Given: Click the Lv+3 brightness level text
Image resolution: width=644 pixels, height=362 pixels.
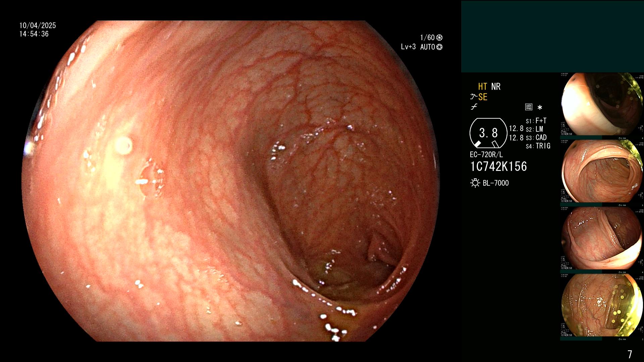Looking at the screenshot, I should pos(408,47).
